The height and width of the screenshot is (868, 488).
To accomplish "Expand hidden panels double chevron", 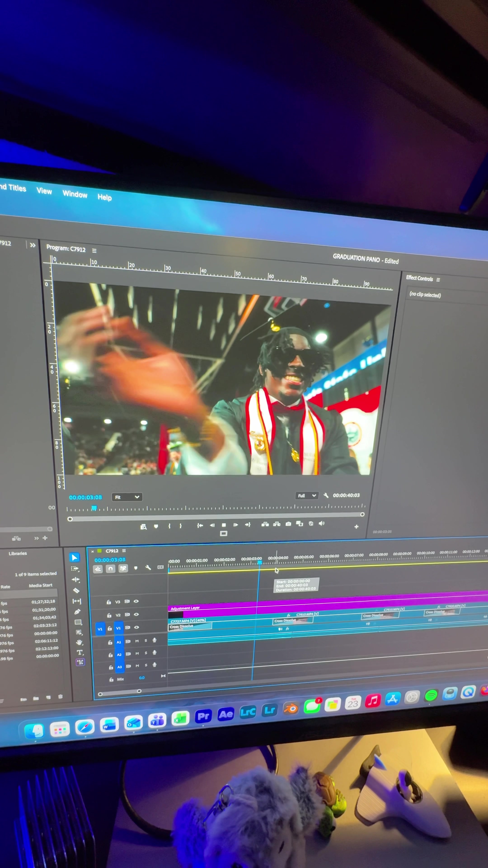I will click(33, 245).
